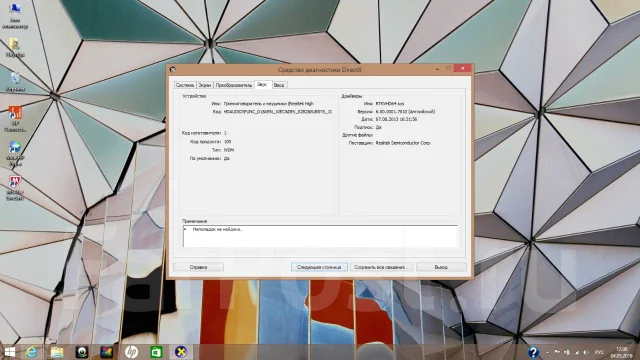The image size is (640, 360).
Task: Open the colorful tiles app on taskbar
Action: point(107,352)
